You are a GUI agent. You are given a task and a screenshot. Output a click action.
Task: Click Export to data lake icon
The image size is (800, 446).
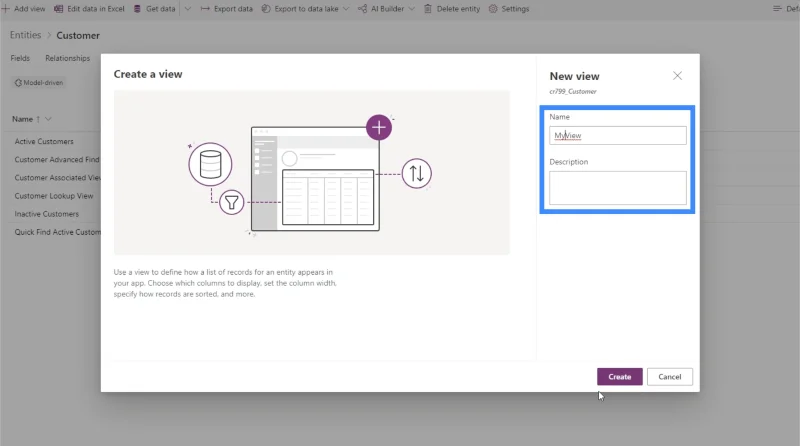click(x=266, y=9)
